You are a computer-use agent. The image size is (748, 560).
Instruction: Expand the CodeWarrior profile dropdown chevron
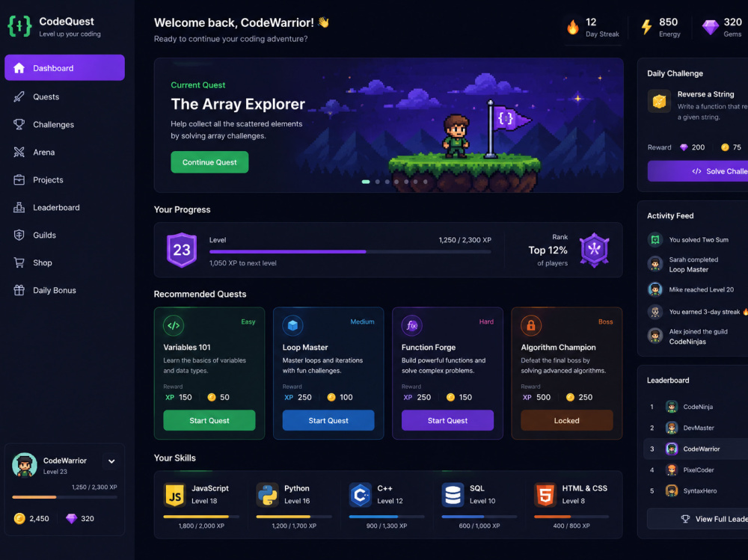(x=111, y=461)
